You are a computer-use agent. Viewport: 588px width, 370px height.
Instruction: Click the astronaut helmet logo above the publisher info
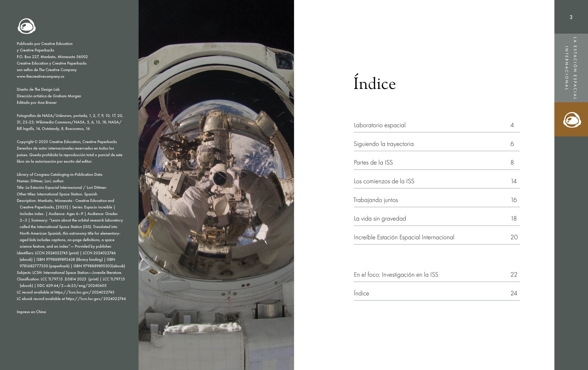pos(27,26)
